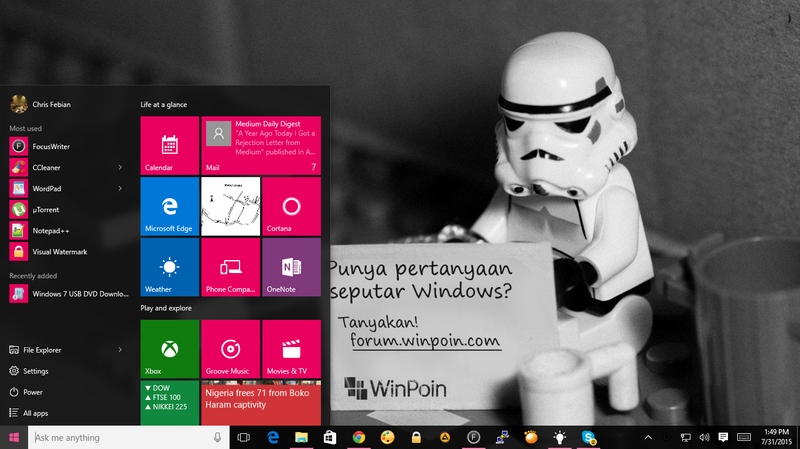
Task: Open Edge from the taskbar
Action: click(x=273, y=437)
